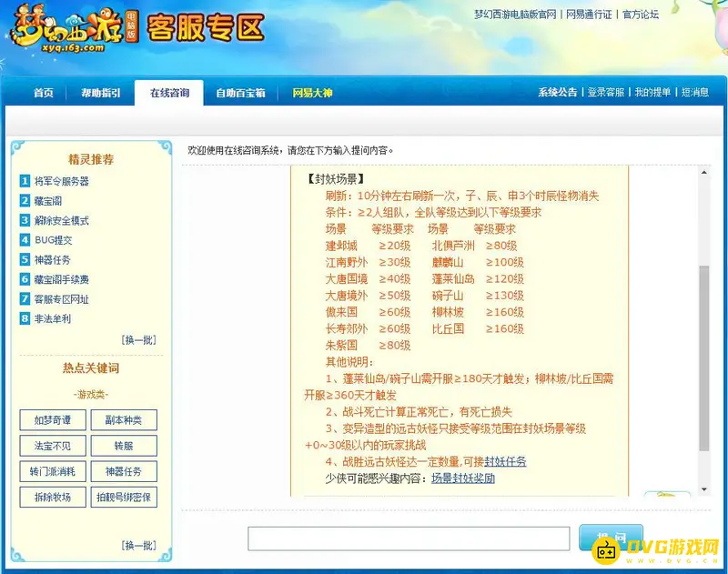Open the 封妖任务 hyperlink in the answer
This screenshot has height=574, width=728.
(x=505, y=462)
